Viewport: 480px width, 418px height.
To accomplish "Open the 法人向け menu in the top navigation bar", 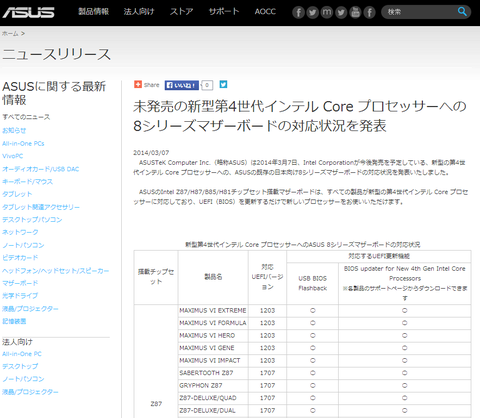I will [139, 12].
